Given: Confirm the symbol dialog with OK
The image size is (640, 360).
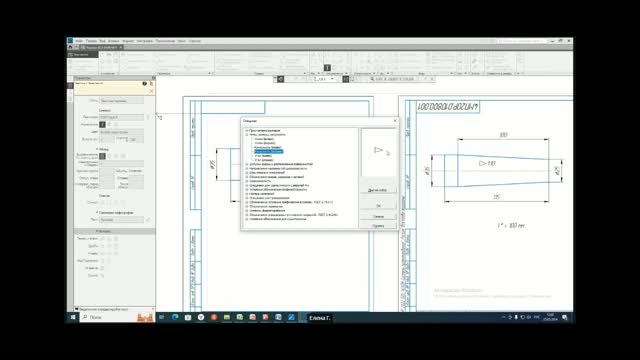Looking at the screenshot, I should (378, 206).
